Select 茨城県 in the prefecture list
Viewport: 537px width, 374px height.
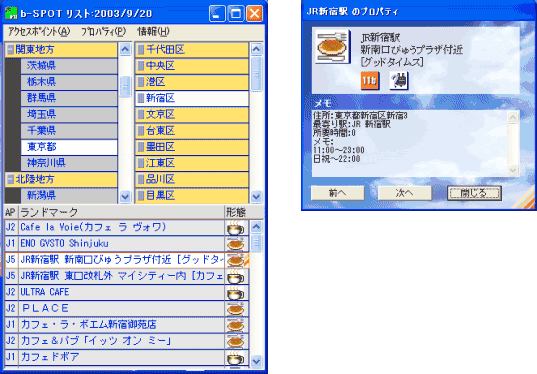[69, 66]
